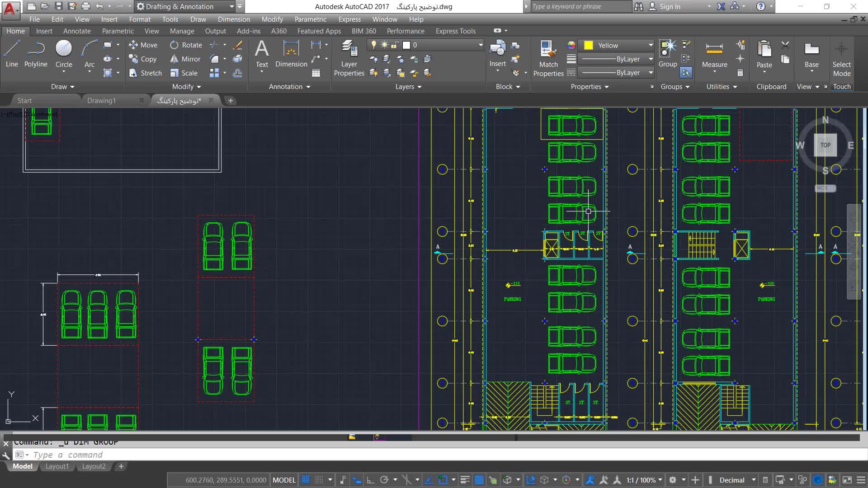Viewport: 868px width, 488px height.
Task: Click the Sign In button
Action: (669, 6)
